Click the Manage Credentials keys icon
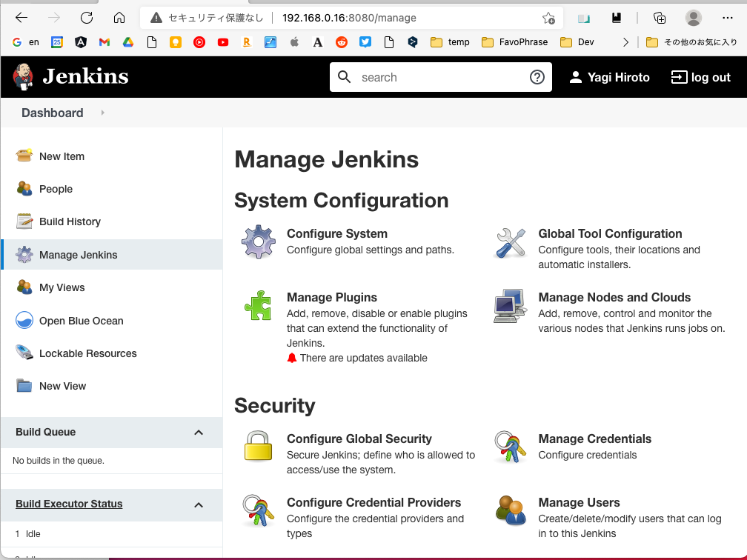Viewport: 747px width, 560px height. (x=510, y=447)
